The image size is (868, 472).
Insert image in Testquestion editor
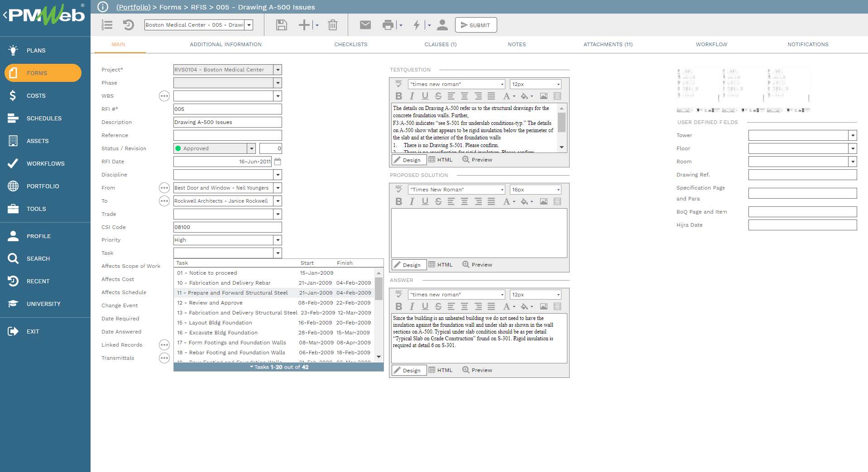click(544, 96)
